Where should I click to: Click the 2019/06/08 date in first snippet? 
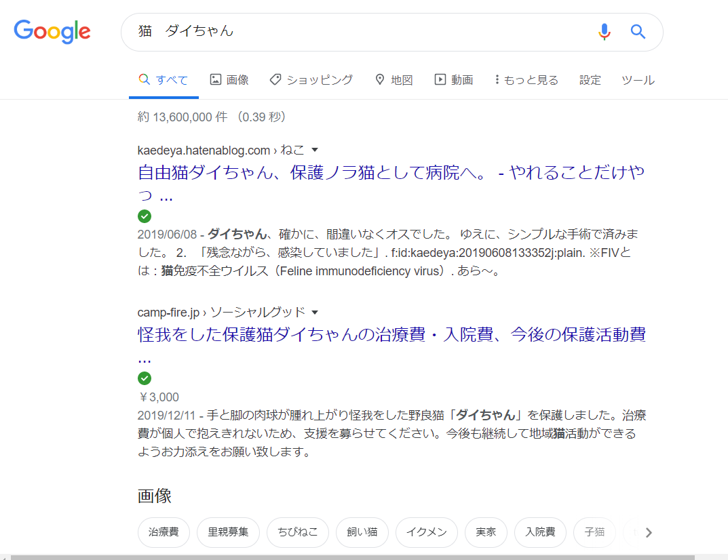coord(167,235)
